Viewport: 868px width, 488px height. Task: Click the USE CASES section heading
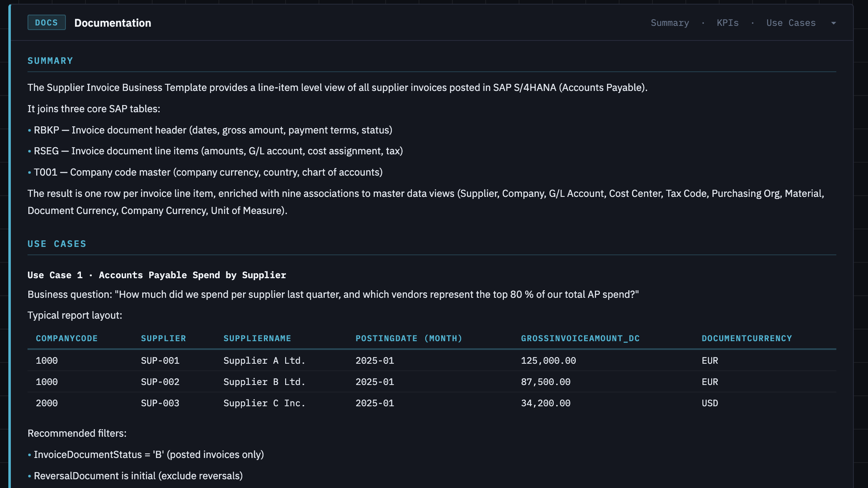point(57,244)
